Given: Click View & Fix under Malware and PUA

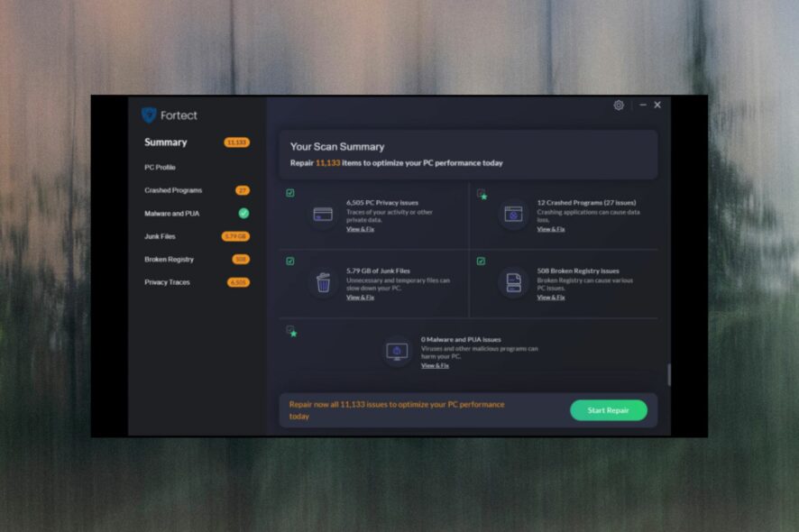Looking at the screenshot, I should coord(435,366).
